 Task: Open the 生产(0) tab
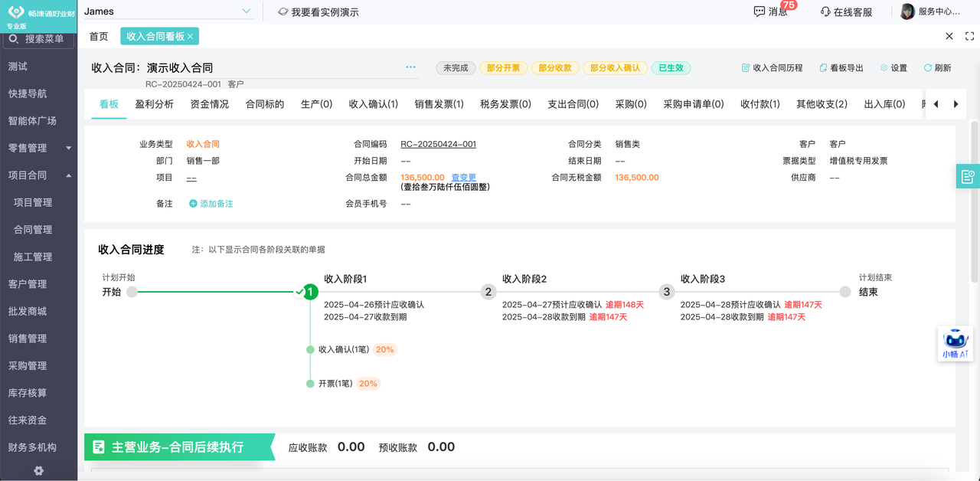click(317, 104)
